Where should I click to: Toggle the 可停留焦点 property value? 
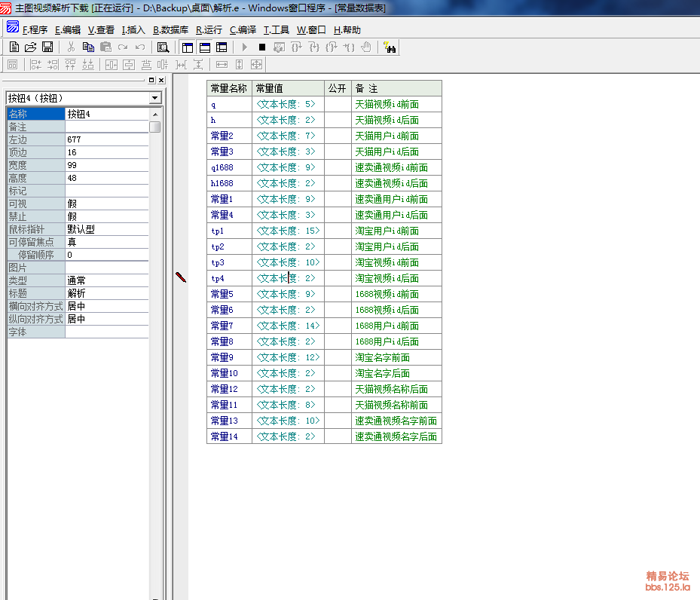pos(106,242)
